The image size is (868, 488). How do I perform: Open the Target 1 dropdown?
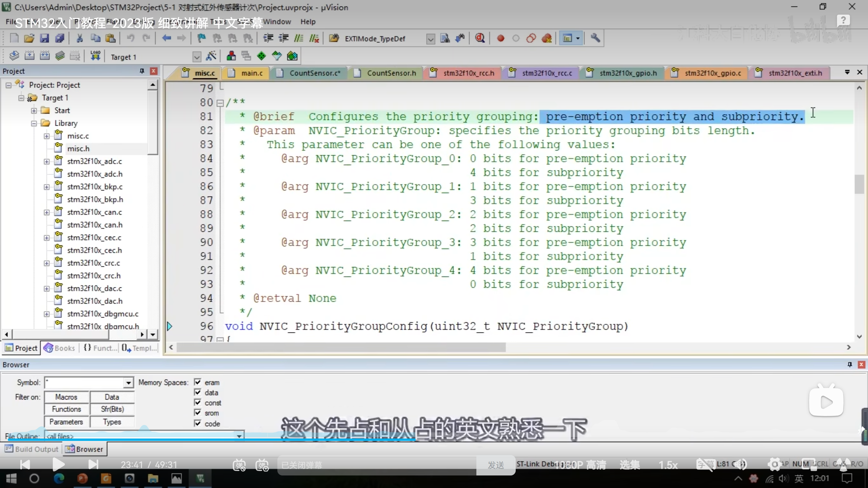pos(197,57)
